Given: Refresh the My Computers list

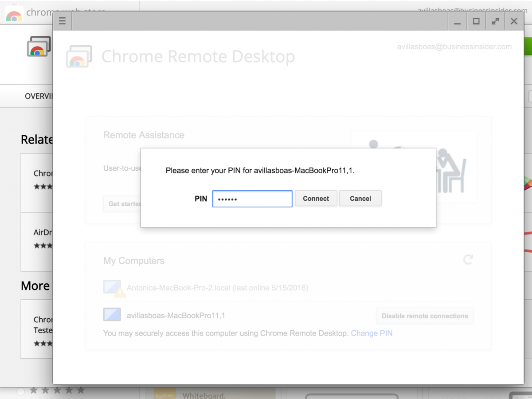Looking at the screenshot, I should click(468, 259).
